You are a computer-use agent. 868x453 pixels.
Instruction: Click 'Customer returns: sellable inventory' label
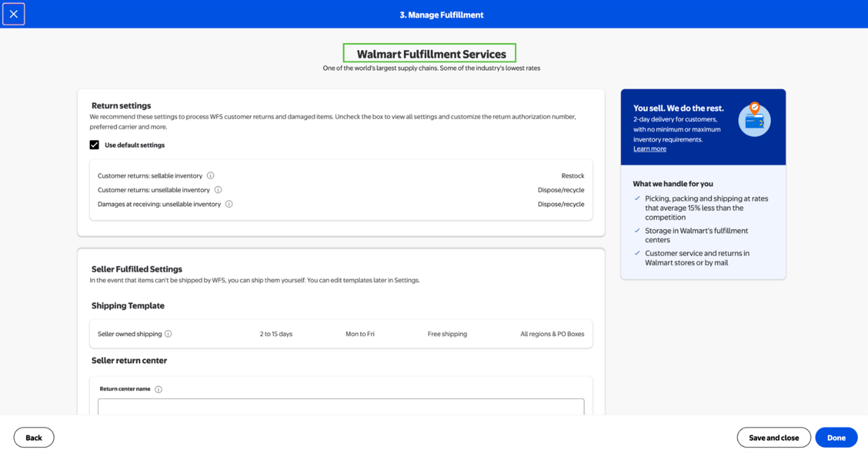[150, 176]
